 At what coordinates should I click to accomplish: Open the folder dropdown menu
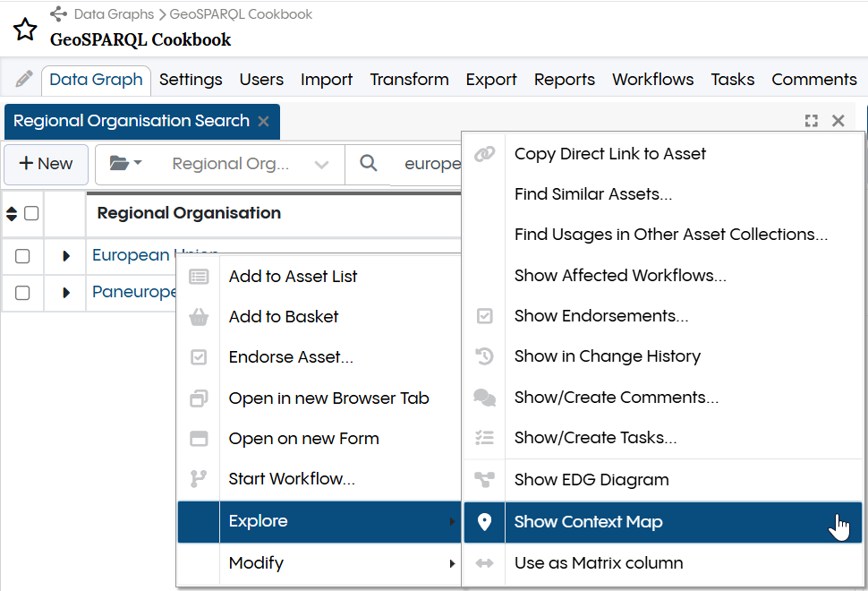pyautogui.click(x=125, y=164)
